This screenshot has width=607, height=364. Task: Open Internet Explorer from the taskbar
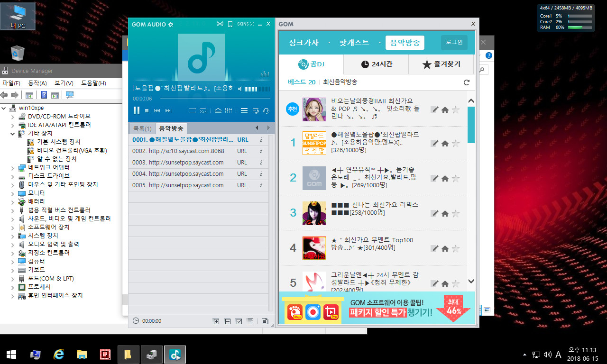59,354
